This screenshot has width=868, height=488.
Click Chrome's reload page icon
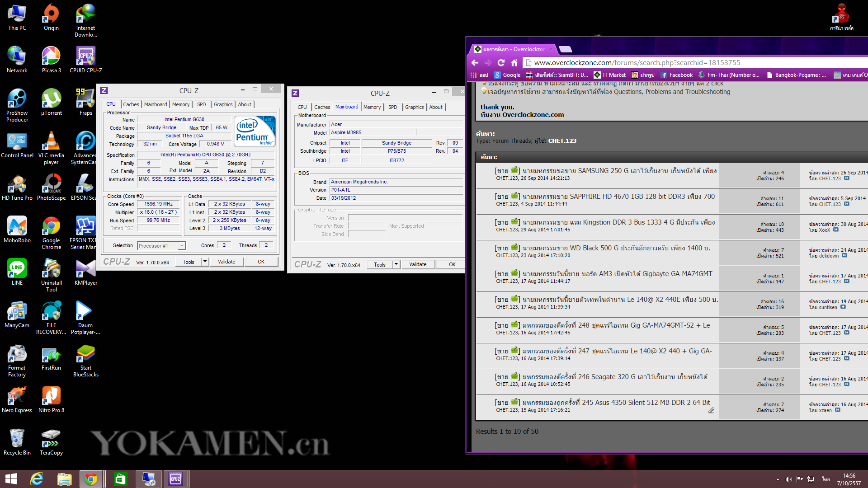pyautogui.click(x=501, y=63)
